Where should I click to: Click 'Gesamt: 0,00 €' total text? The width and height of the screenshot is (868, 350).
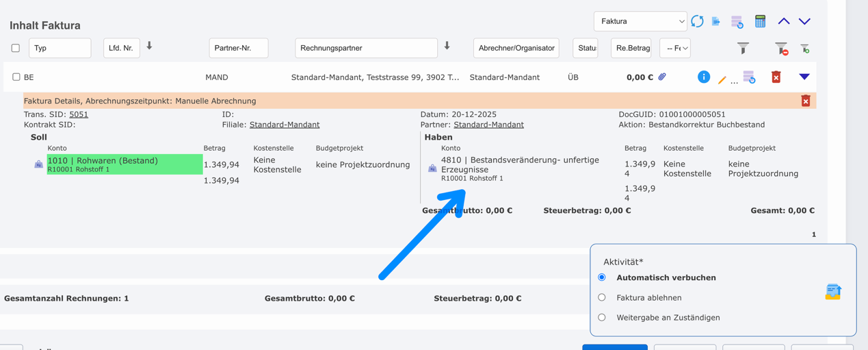pyautogui.click(x=782, y=211)
